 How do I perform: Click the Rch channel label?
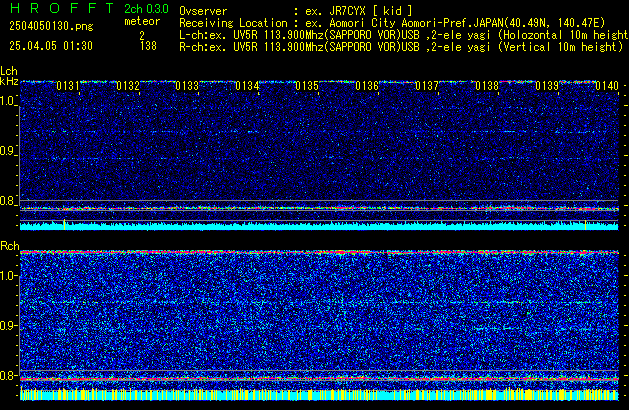pyautogui.click(x=10, y=246)
